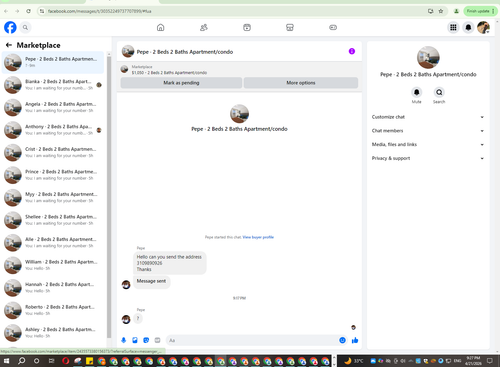Viewport: 500px width, 367px height.
Task: Open the Watch video icon
Action: click(x=247, y=27)
